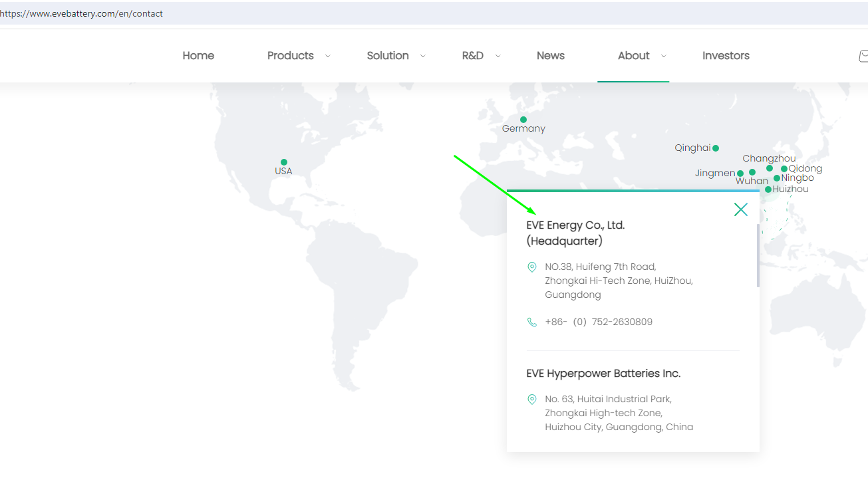Click the Changzhou map label

[769, 159]
